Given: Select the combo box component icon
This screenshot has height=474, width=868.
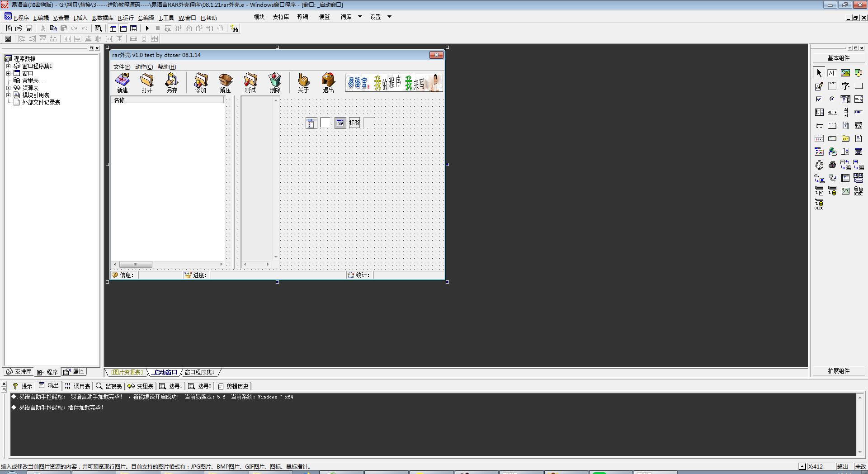Looking at the screenshot, I should pyautogui.click(x=845, y=99).
